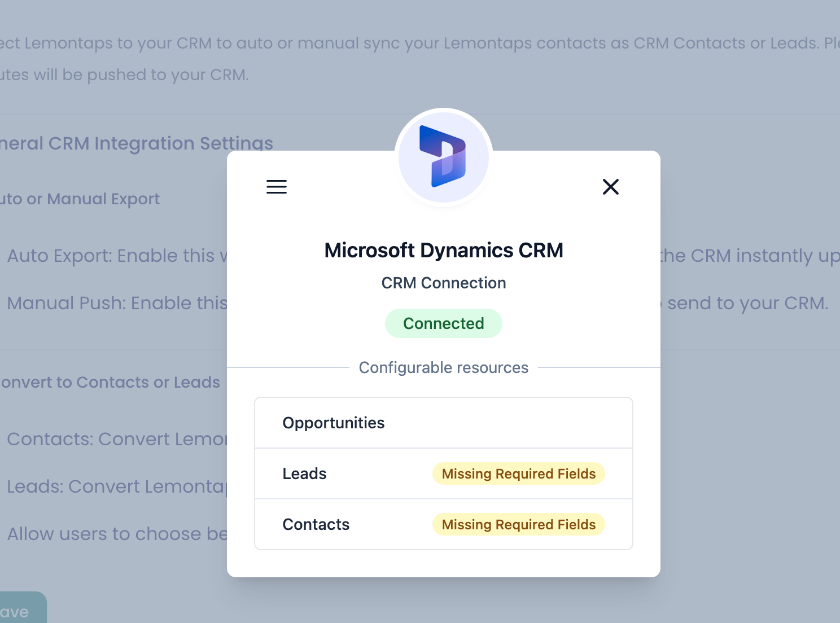
Task: Click Missing Required Fields badge for Contacts
Action: [x=519, y=524]
